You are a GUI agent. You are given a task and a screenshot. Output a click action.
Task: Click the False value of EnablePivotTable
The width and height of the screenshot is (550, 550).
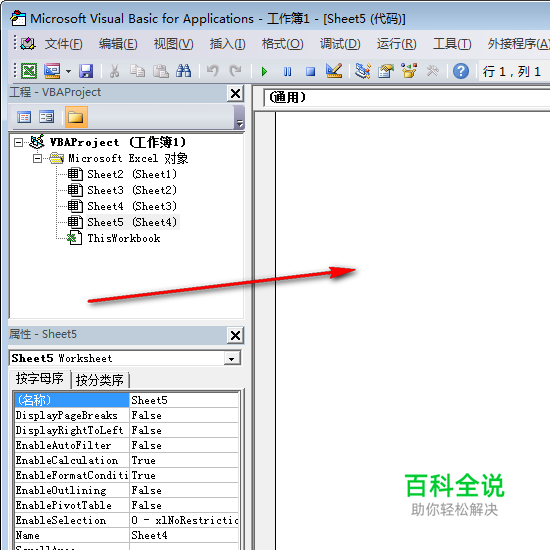184,505
